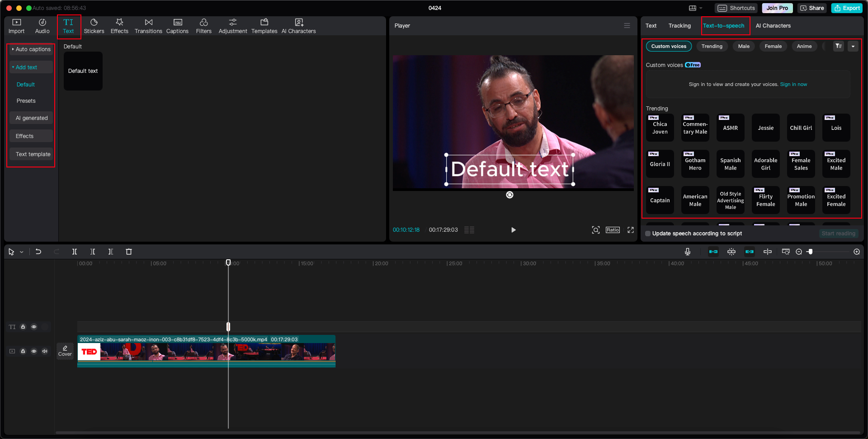
Task: Start voiceover recording with microphone icon
Action: 688,252
